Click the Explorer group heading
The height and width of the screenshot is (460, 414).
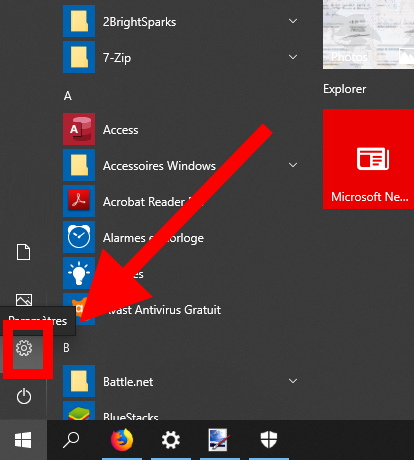coord(345,89)
